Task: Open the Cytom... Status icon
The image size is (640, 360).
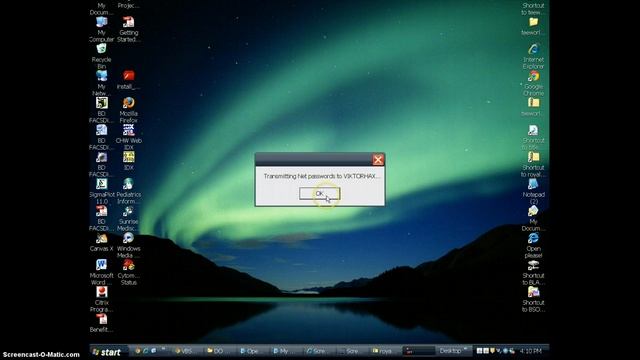Action: (x=129, y=272)
